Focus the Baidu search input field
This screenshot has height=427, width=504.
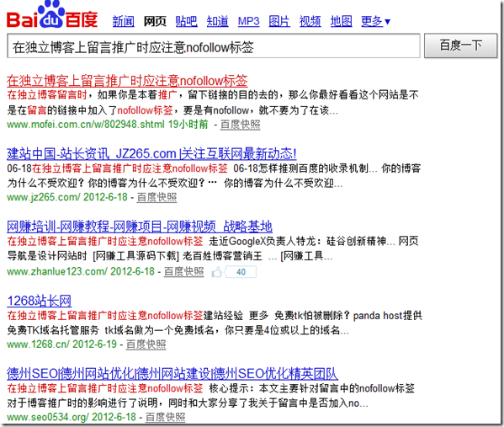click(x=214, y=46)
